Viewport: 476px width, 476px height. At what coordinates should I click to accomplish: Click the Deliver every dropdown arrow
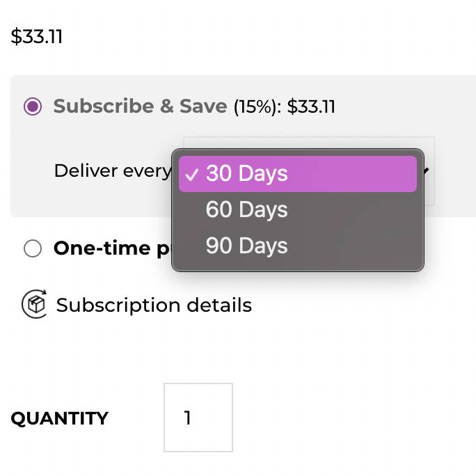427,171
